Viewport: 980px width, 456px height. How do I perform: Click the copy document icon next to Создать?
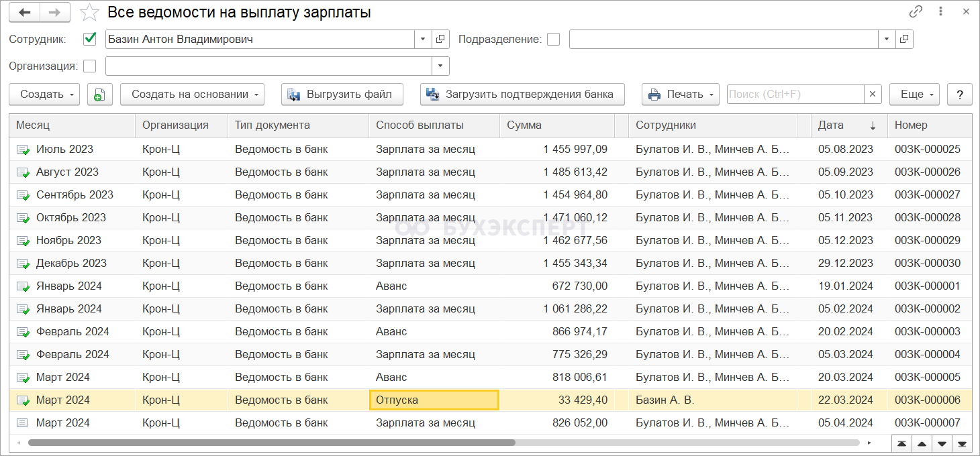99,95
